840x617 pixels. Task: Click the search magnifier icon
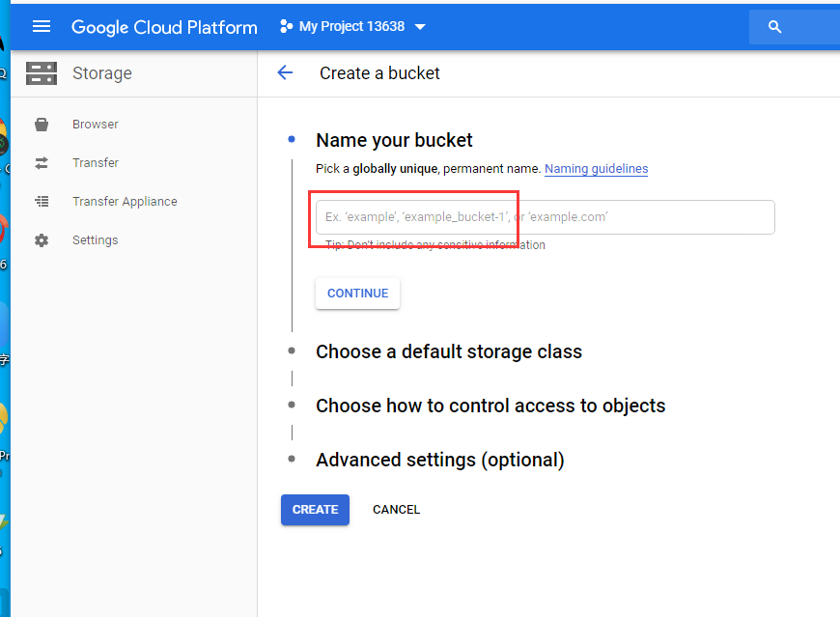click(x=774, y=27)
